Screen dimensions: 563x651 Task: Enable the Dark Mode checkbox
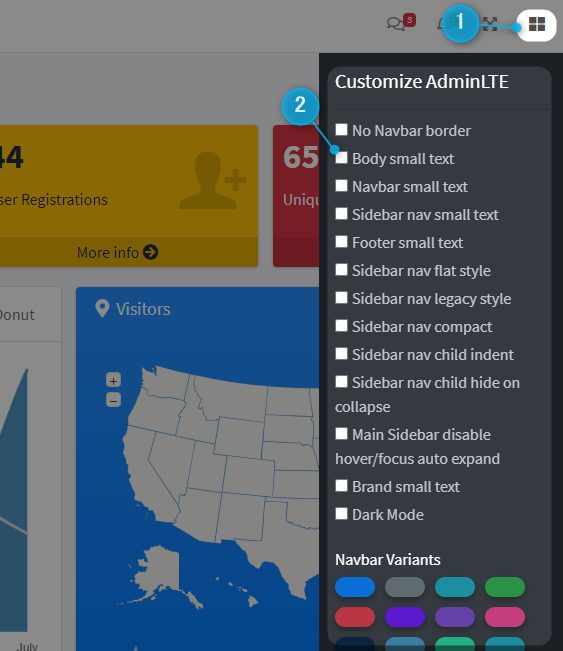coord(341,514)
